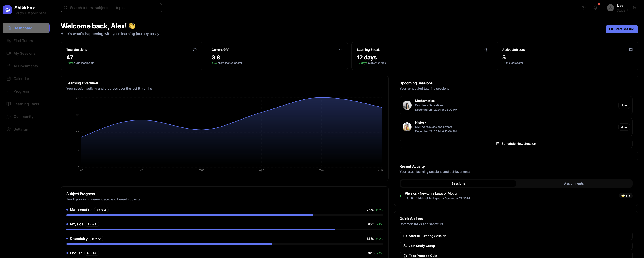Click the logout icon beside User
644x258 pixels.
coord(635,8)
